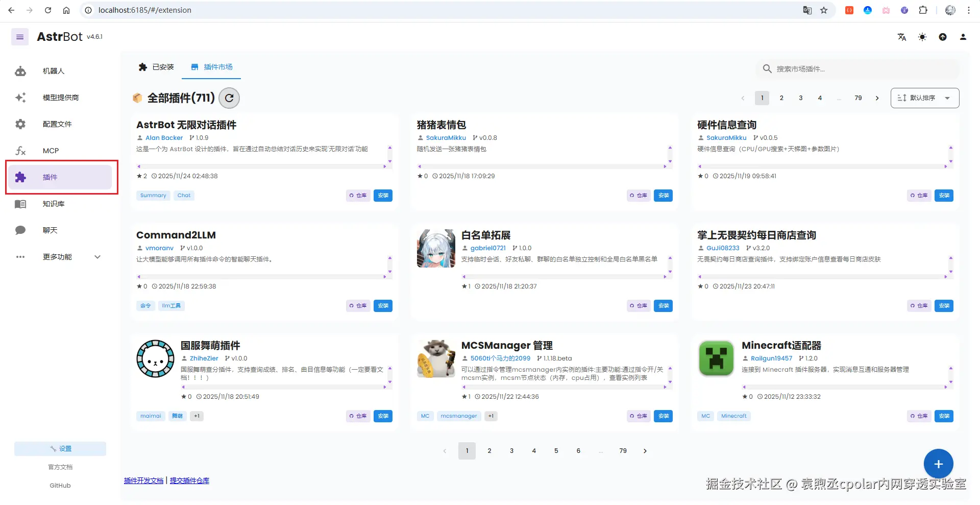This screenshot has width=980, height=505.
Task: Install the 国服舞萌插件 plugin
Action: click(383, 416)
